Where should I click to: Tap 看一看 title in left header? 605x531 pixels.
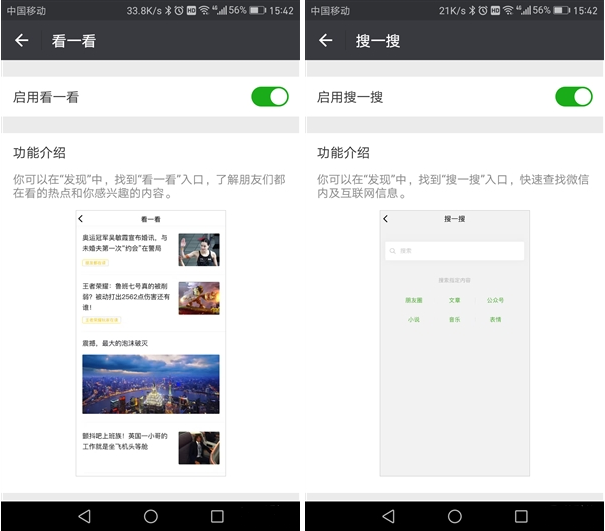(74, 41)
